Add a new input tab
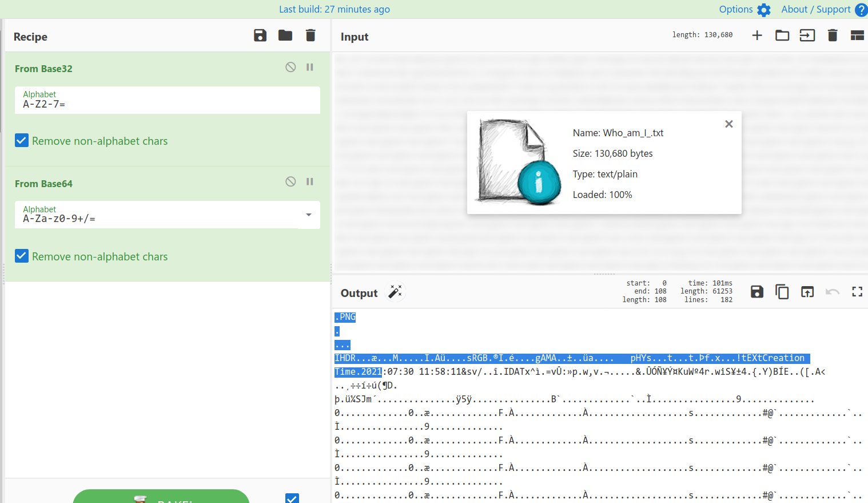The image size is (868, 503). [x=757, y=35]
